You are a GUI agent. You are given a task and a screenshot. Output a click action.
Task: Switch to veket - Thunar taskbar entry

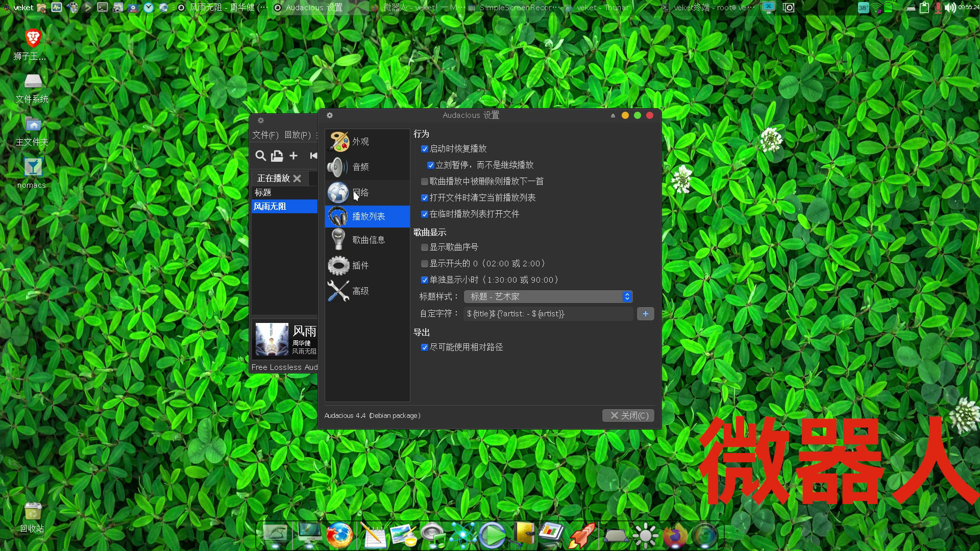[x=597, y=8]
